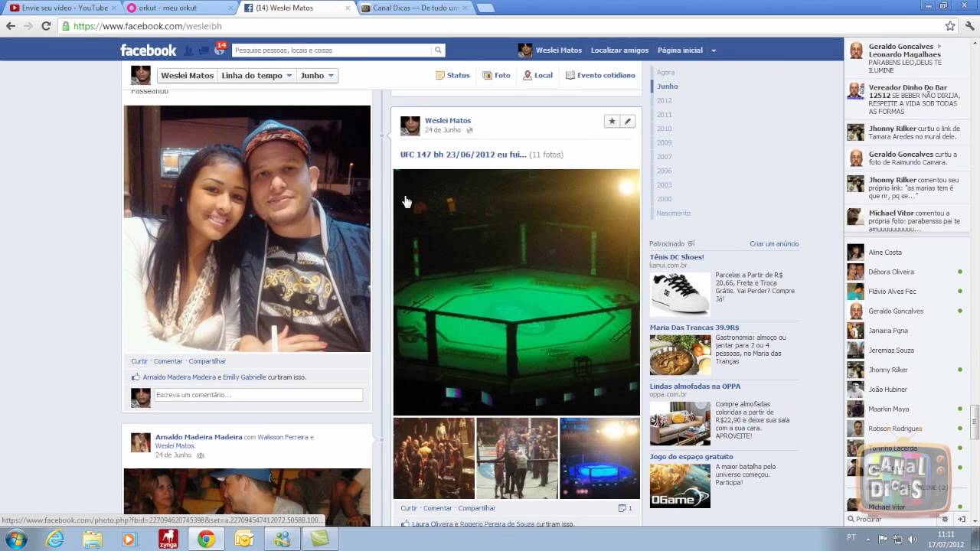Viewport: 980px width, 551px height.
Task: Click Localizar amigos link
Action: (619, 51)
